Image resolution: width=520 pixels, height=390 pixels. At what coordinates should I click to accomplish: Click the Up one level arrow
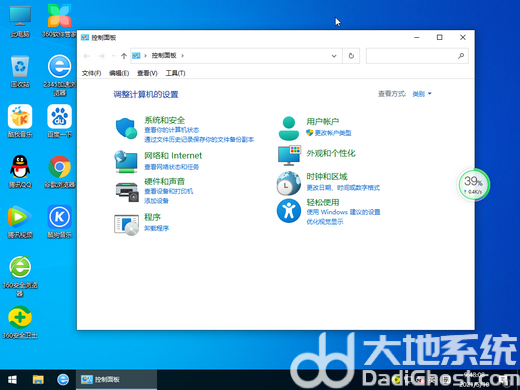click(x=124, y=56)
